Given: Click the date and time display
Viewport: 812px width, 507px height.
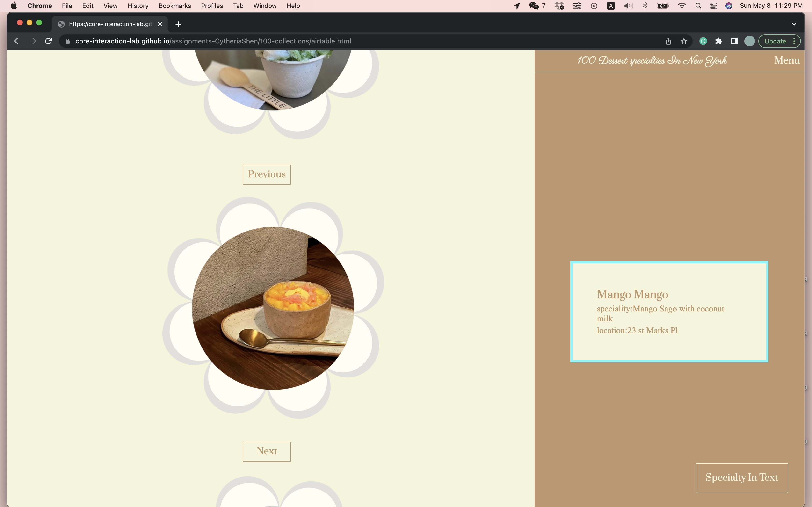Looking at the screenshot, I should point(771,6).
